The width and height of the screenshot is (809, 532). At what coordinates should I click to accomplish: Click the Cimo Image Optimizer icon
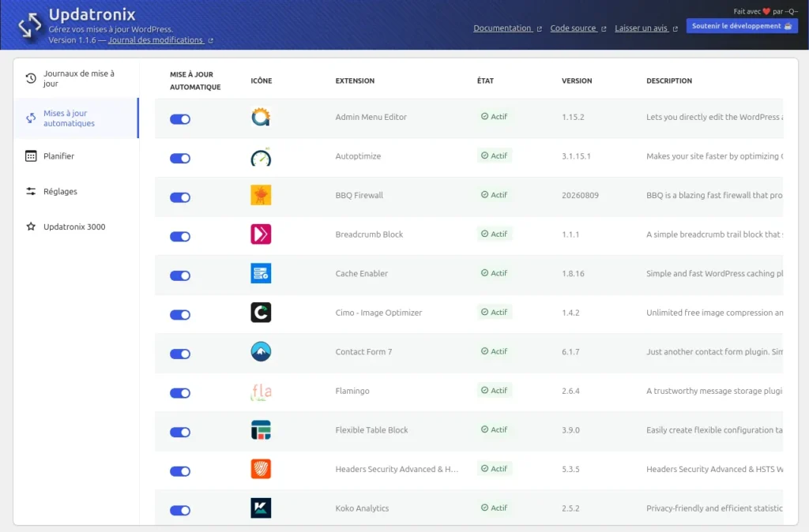(261, 313)
